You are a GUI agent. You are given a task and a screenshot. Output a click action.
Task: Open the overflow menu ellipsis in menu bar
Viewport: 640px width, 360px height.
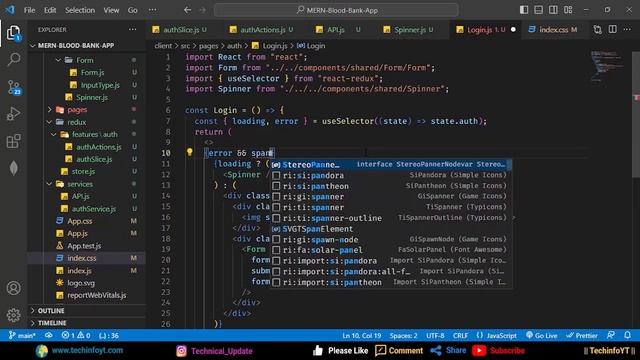click(152, 10)
